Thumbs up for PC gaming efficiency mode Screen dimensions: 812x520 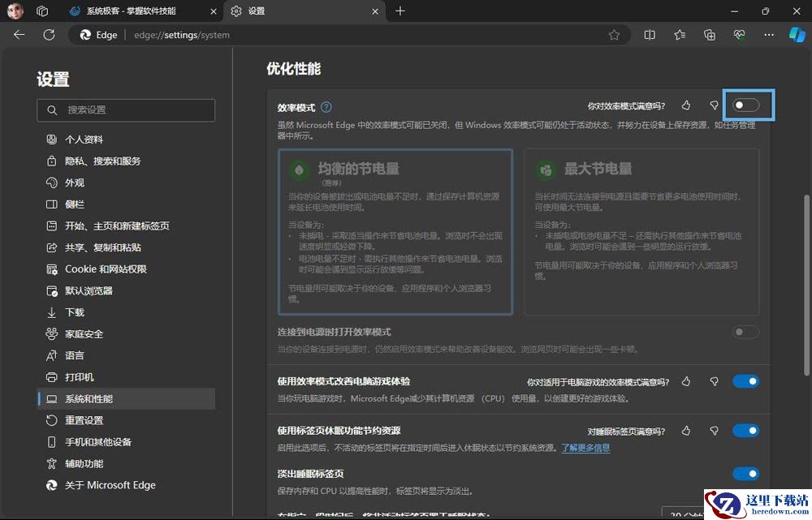pos(686,381)
